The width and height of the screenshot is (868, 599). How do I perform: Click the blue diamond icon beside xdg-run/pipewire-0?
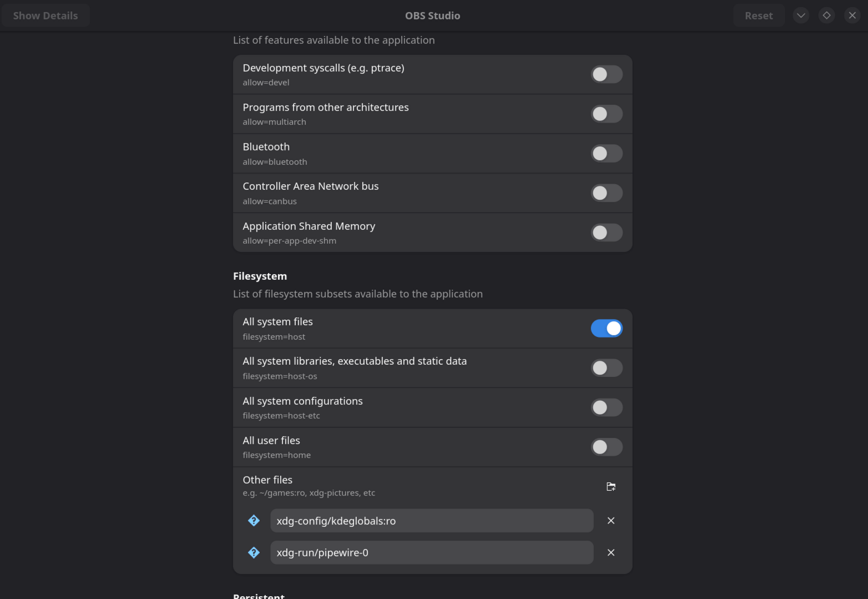pyautogui.click(x=254, y=552)
